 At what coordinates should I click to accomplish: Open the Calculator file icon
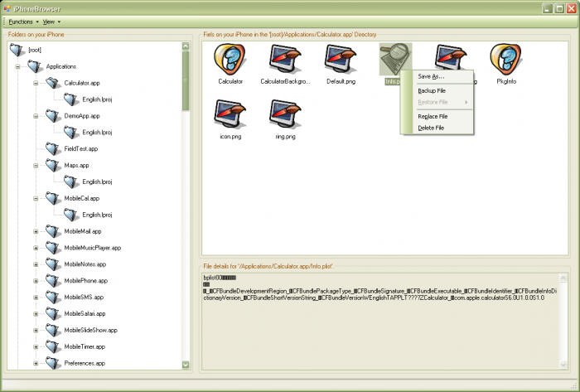230,59
